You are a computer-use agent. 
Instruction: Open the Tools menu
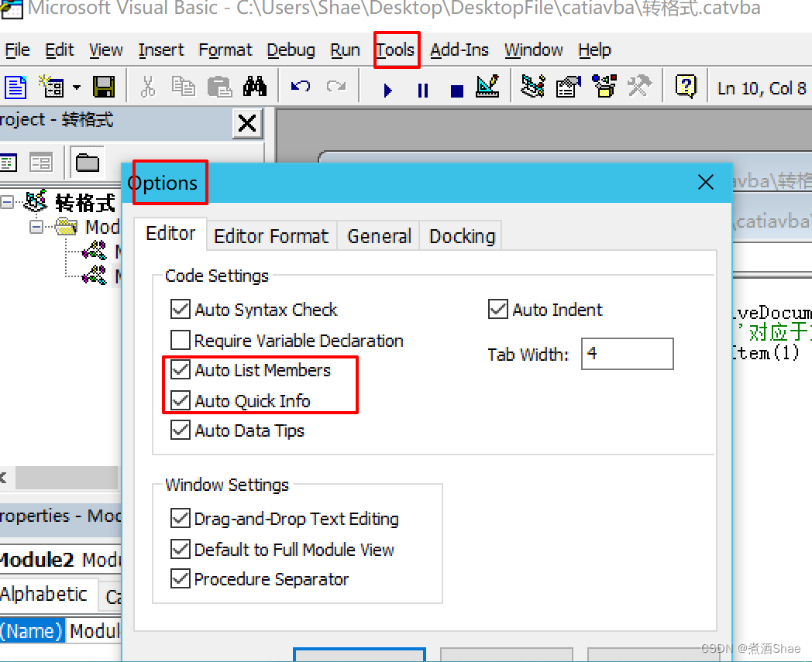click(x=396, y=50)
